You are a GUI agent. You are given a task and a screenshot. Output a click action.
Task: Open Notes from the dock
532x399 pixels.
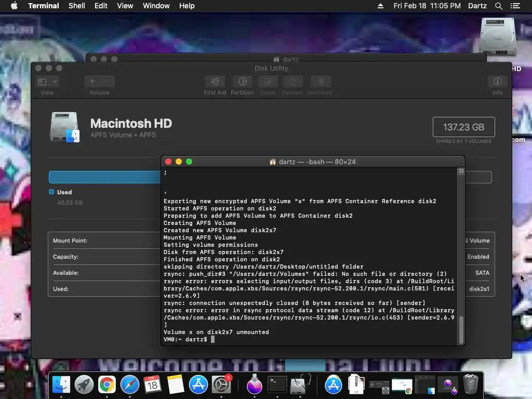[176, 385]
